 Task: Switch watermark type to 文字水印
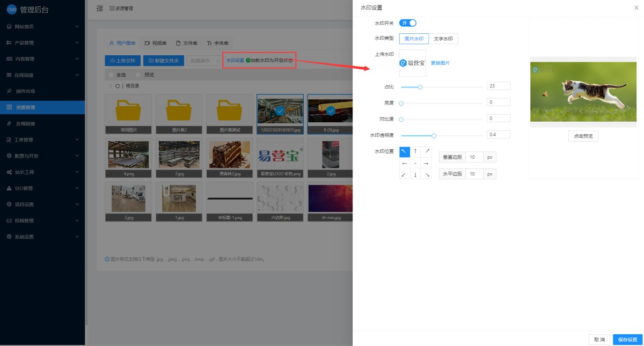point(443,39)
